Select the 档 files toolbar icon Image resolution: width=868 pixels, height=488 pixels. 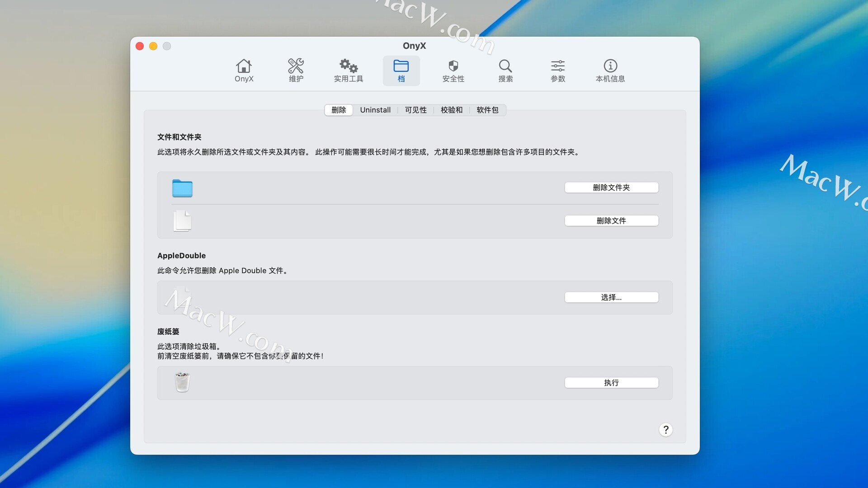401,70
